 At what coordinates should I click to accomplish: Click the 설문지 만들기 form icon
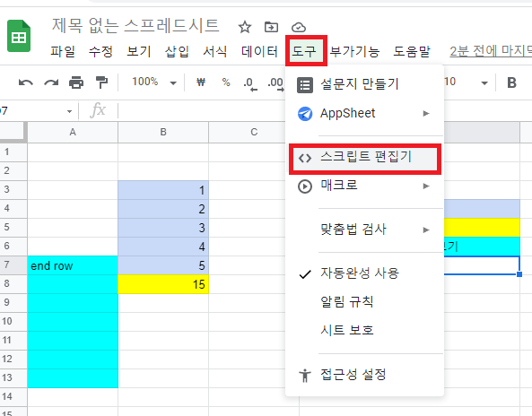(305, 85)
